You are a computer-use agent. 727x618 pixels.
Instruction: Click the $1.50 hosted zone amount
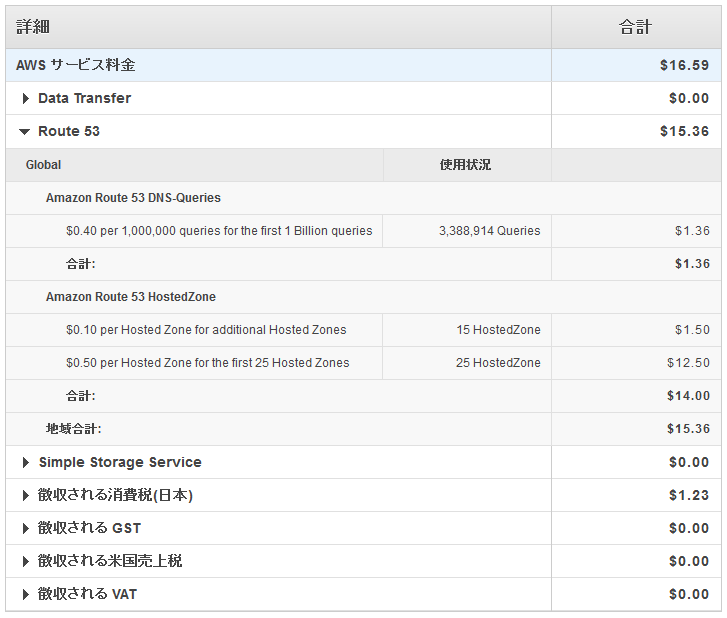coord(692,330)
